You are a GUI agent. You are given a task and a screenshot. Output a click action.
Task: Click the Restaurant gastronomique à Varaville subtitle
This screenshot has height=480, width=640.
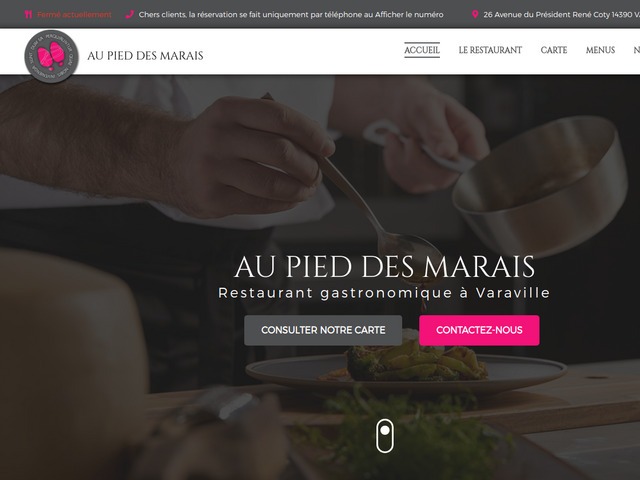click(x=384, y=293)
